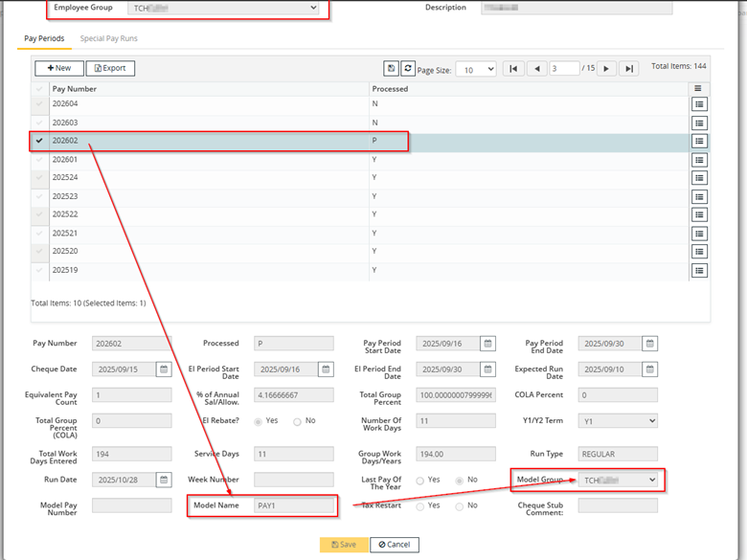
Task: Jump to last page of results
Action: click(x=629, y=69)
